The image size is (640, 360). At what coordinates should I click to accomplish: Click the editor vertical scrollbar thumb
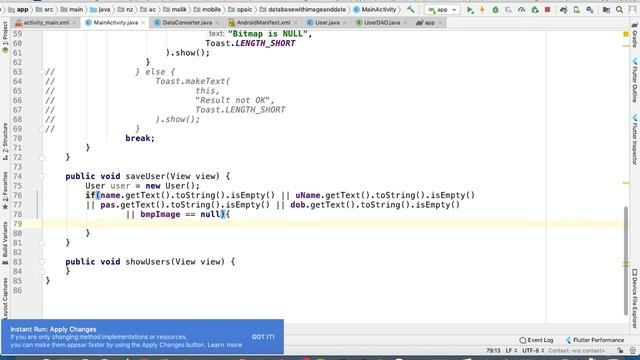pyautogui.click(x=626, y=261)
